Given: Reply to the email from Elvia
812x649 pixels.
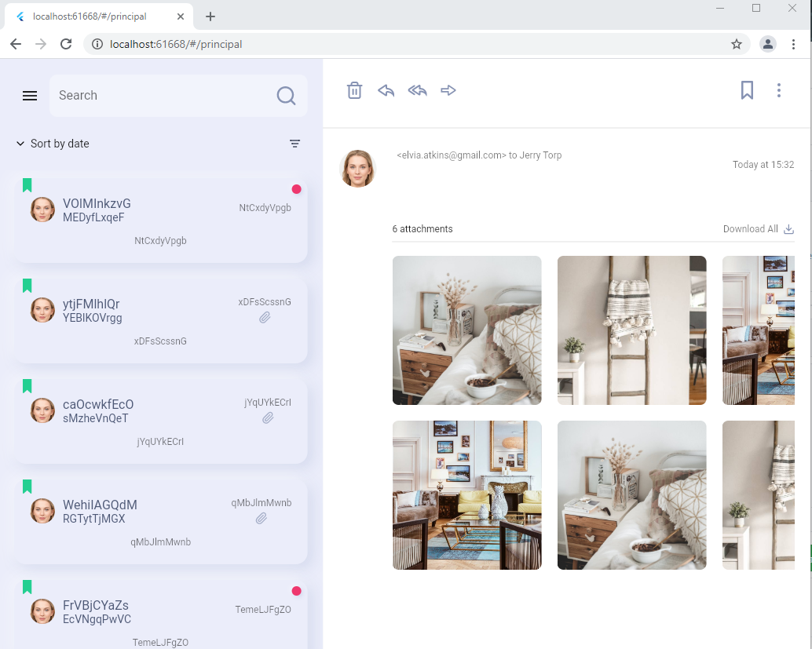Looking at the screenshot, I should (x=386, y=90).
